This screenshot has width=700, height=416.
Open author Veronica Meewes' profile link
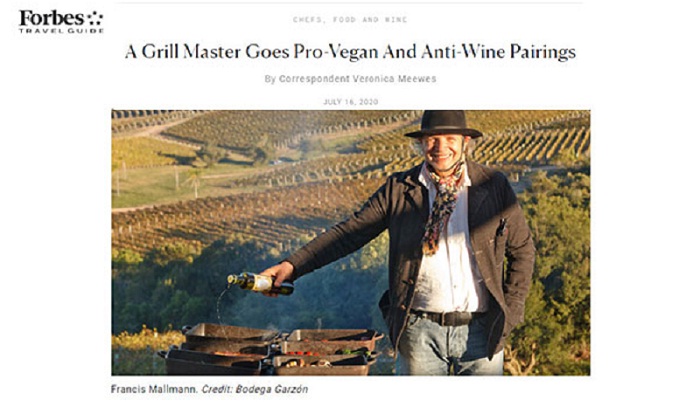click(394, 79)
